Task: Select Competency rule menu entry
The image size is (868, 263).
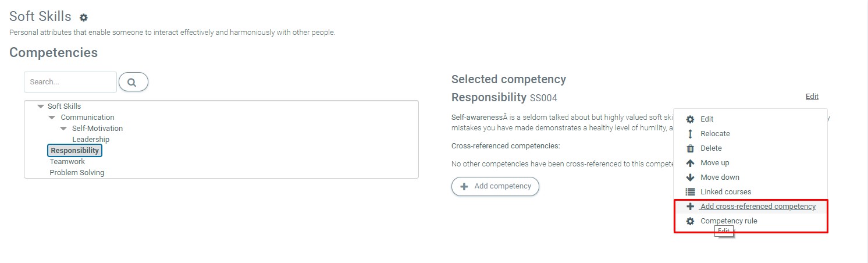Action: pyautogui.click(x=728, y=221)
